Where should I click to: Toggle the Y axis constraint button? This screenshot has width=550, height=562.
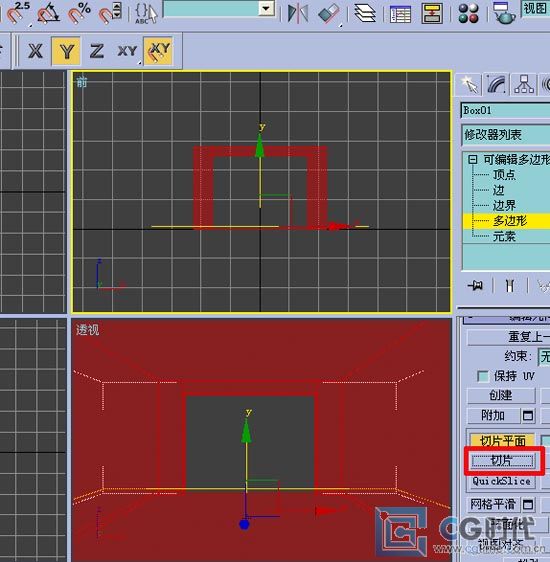[66, 51]
